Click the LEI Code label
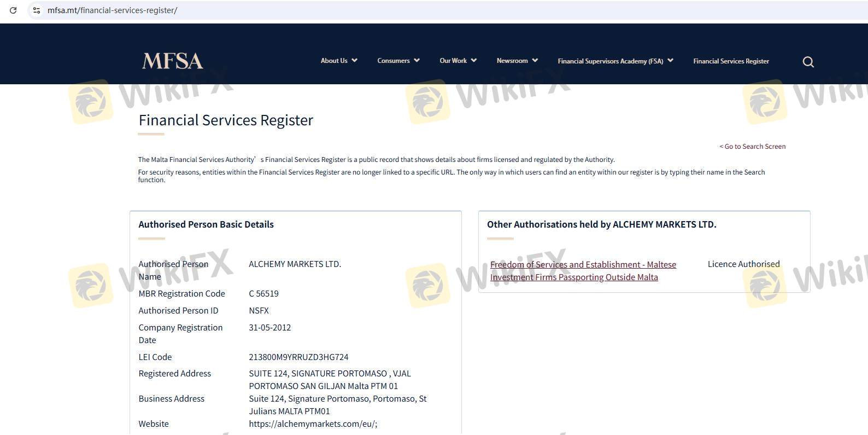This screenshot has width=868, height=435. pos(155,357)
